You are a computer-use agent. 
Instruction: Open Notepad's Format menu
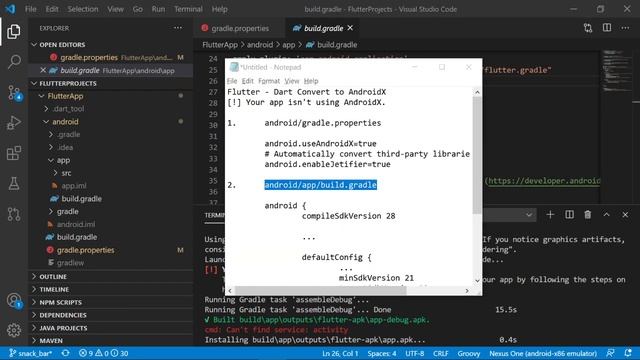[269, 81]
